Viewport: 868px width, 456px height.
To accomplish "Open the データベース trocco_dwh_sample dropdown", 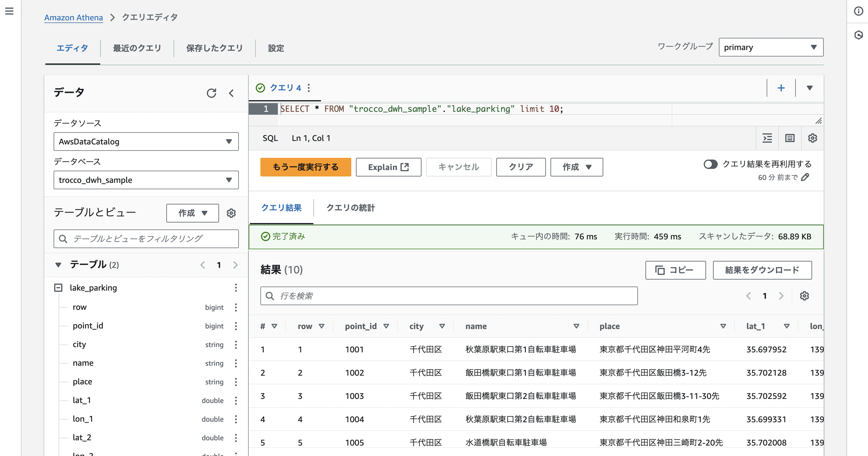I will 146,180.
